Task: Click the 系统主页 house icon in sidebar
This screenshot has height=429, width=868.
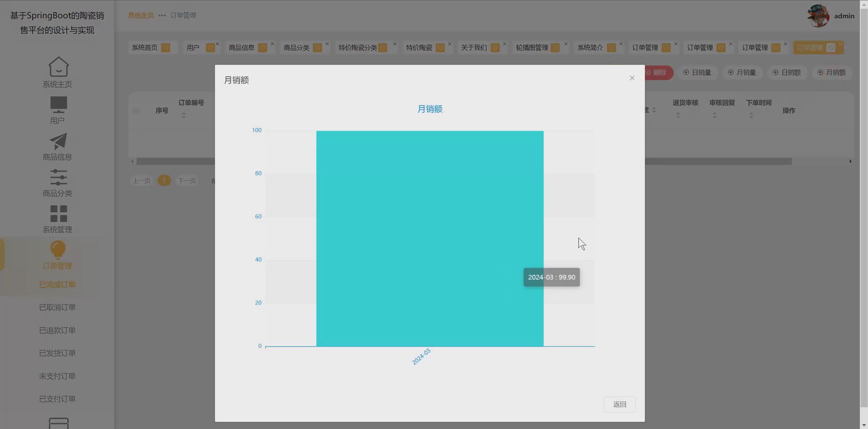Action: [x=58, y=67]
